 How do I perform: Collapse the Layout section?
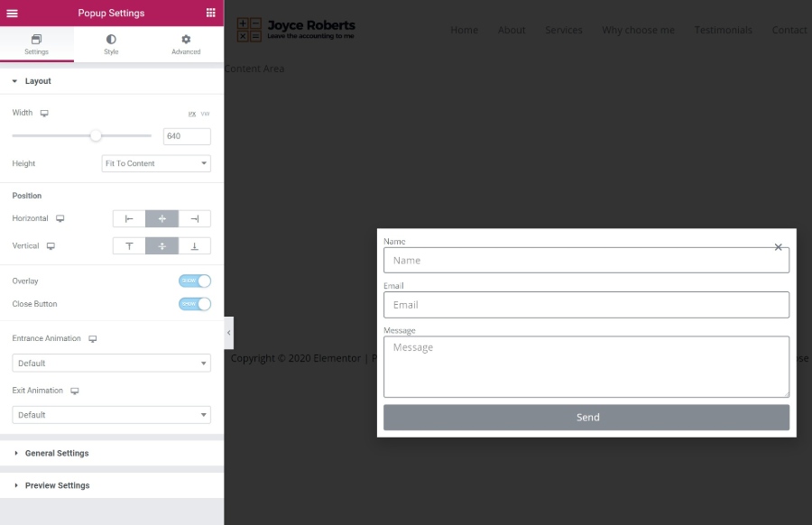pos(111,81)
